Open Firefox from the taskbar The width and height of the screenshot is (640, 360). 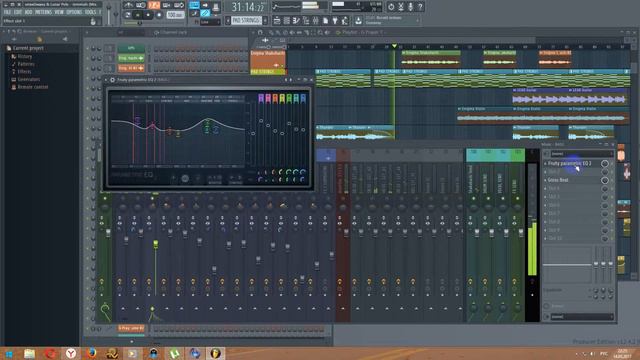[92, 353]
